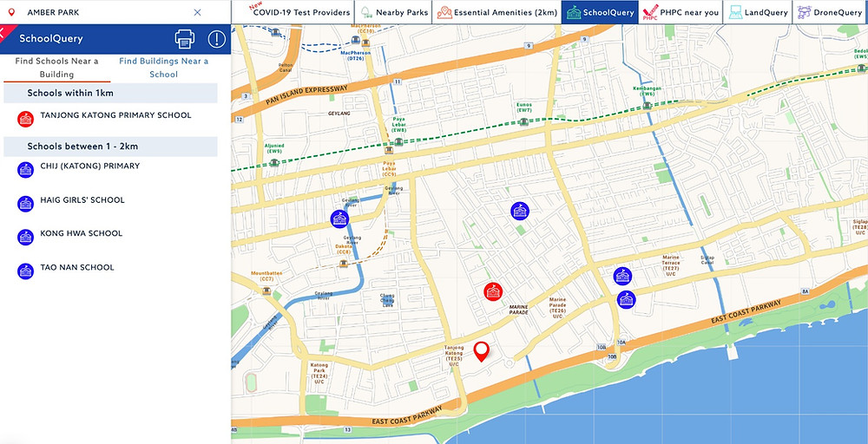Click the AMBER PARK search field
This screenshot has height=444, width=868.
108,12
